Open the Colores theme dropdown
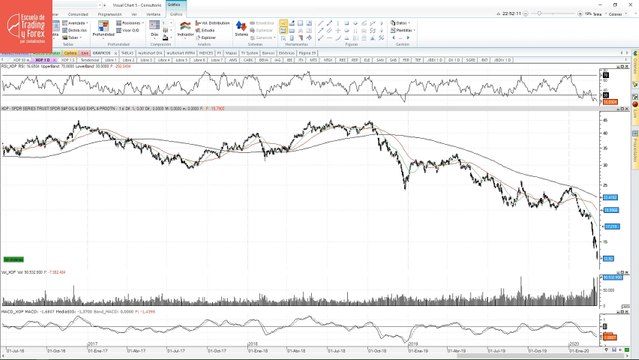The image size is (639, 360). (x=617, y=14)
